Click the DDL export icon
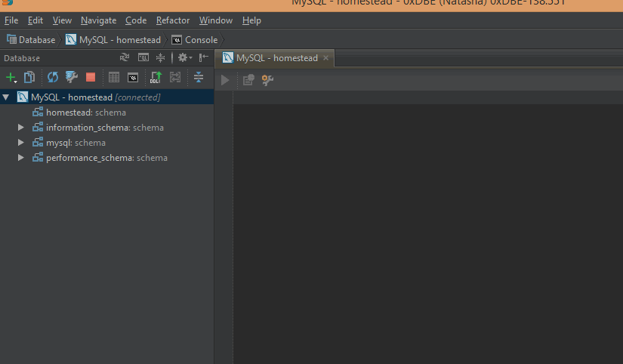Viewport: 623px width, 364px height. 156,77
